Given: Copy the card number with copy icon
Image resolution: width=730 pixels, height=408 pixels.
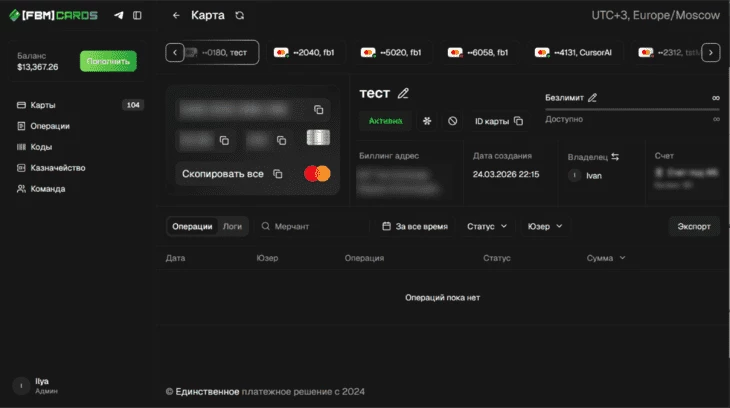Looking at the screenshot, I should click(x=318, y=110).
